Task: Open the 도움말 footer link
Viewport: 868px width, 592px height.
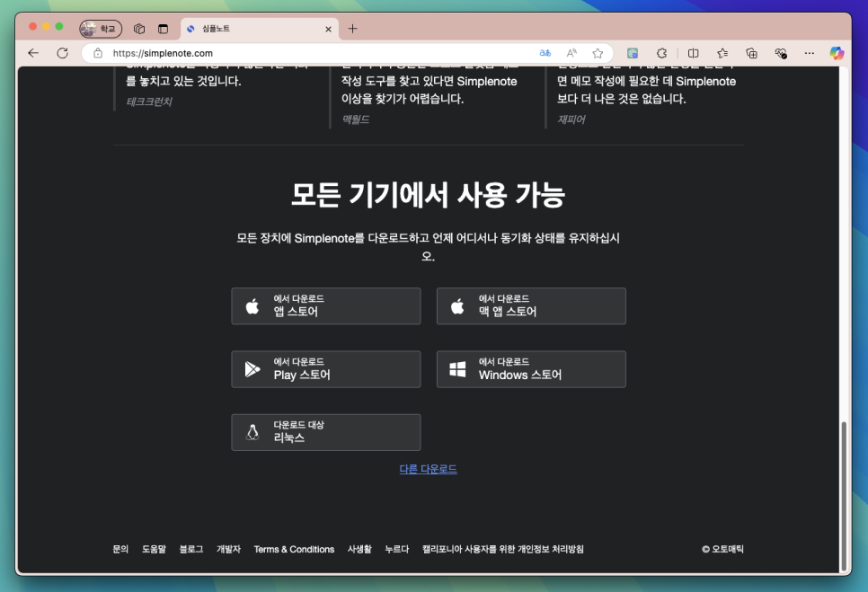Action: pyautogui.click(x=154, y=549)
